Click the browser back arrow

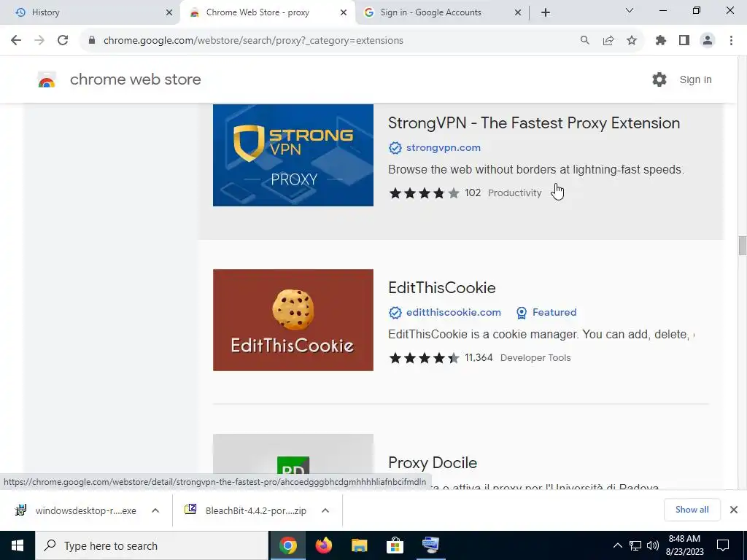(x=16, y=41)
